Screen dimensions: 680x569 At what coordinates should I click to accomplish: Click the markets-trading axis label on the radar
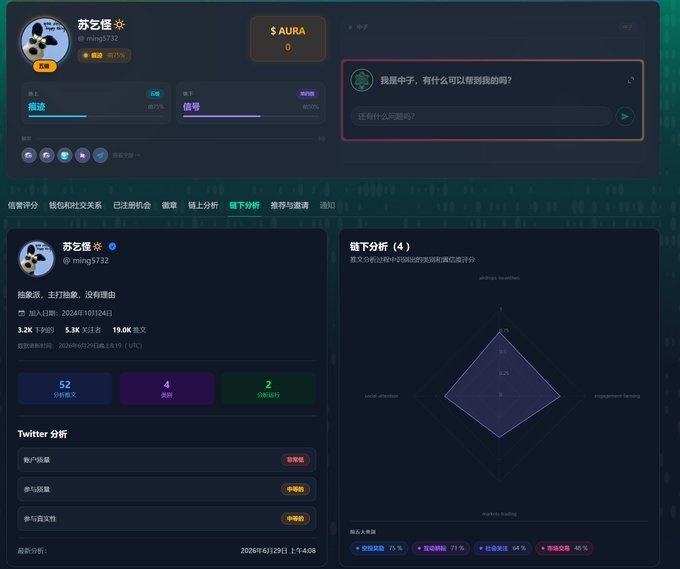pyautogui.click(x=499, y=514)
